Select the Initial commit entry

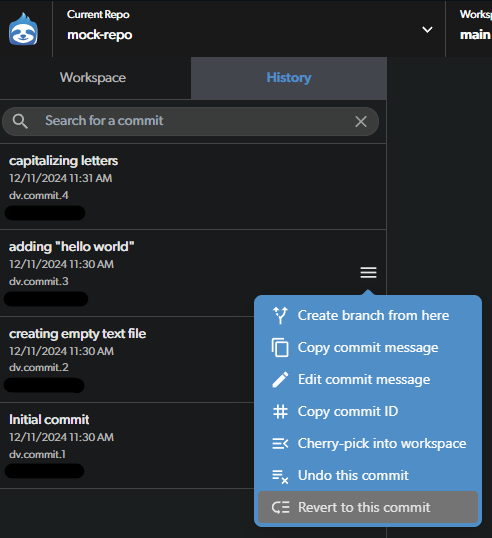coord(127,445)
